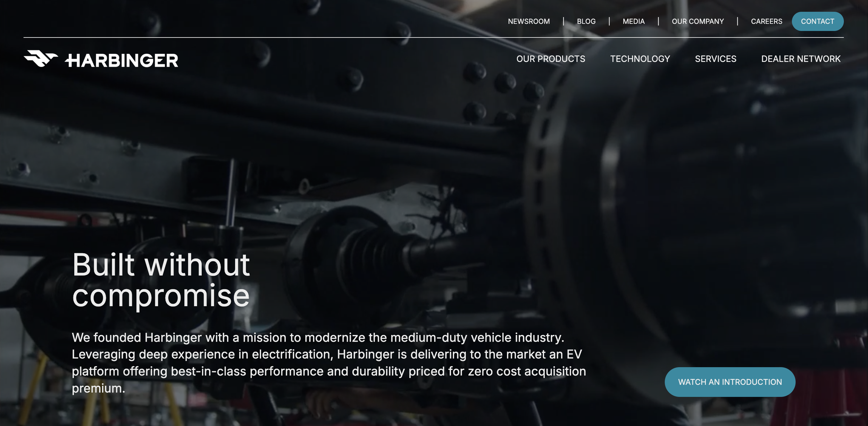
Task: Click the horizontal line under top navigation
Action: [x=433, y=38]
